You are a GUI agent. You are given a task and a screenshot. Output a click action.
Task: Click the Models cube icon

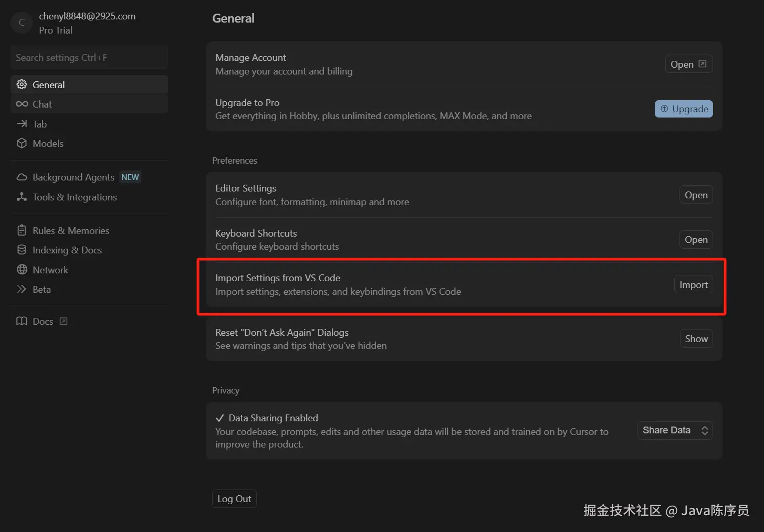pyautogui.click(x=22, y=143)
